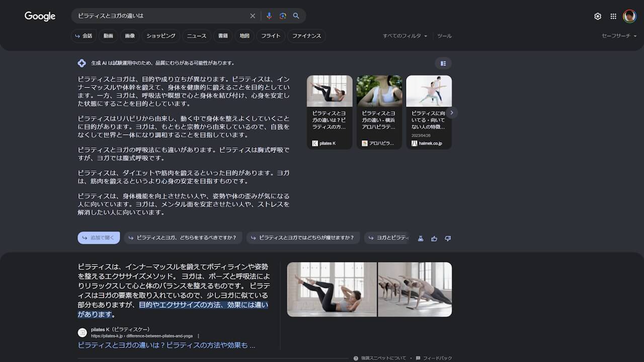Open Google Lens image search icon

[283, 16]
